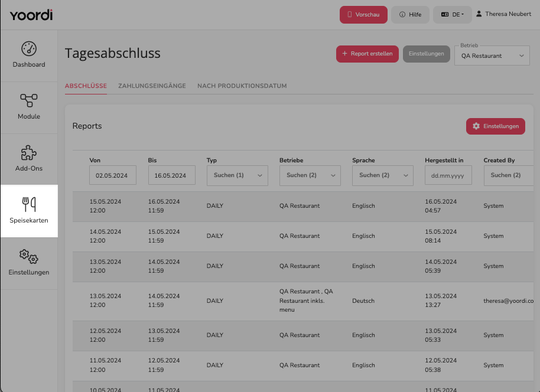Click the Theresa Neubert user icon

[x=479, y=14]
